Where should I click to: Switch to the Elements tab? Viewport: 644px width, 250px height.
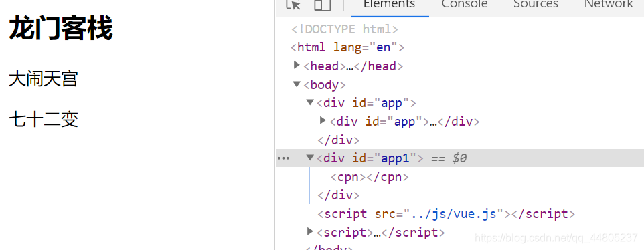(390, 4)
